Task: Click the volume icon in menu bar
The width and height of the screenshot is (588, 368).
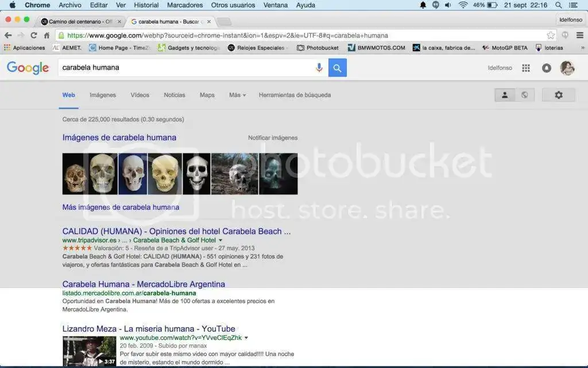Action: point(448,5)
